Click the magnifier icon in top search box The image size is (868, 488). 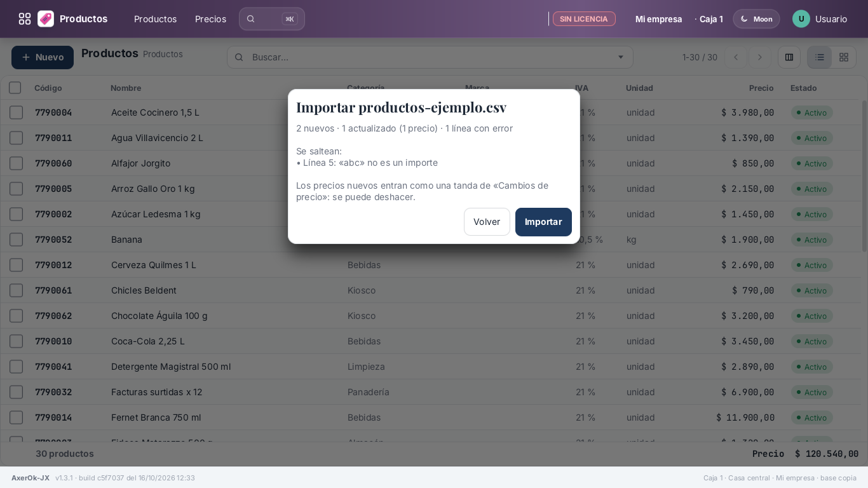(x=251, y=19)
